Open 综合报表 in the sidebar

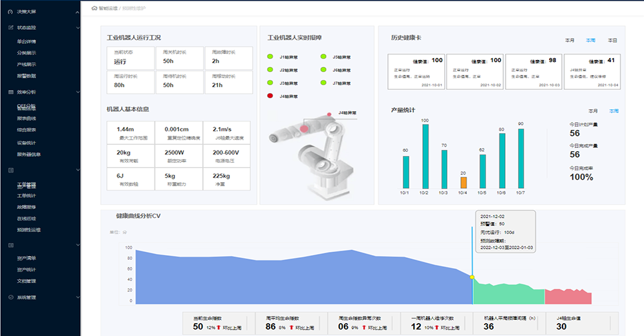pyautogui.click(x=27, y=130)
